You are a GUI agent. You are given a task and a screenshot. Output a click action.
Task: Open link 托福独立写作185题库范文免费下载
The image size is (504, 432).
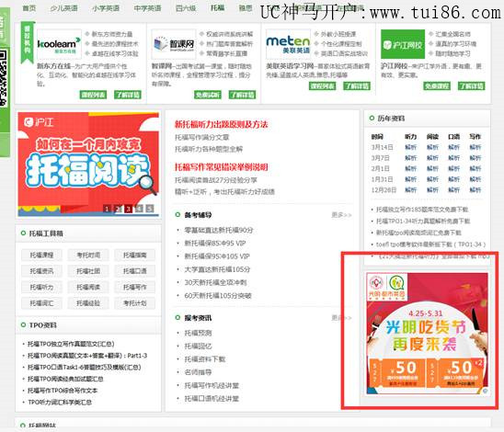422,210
